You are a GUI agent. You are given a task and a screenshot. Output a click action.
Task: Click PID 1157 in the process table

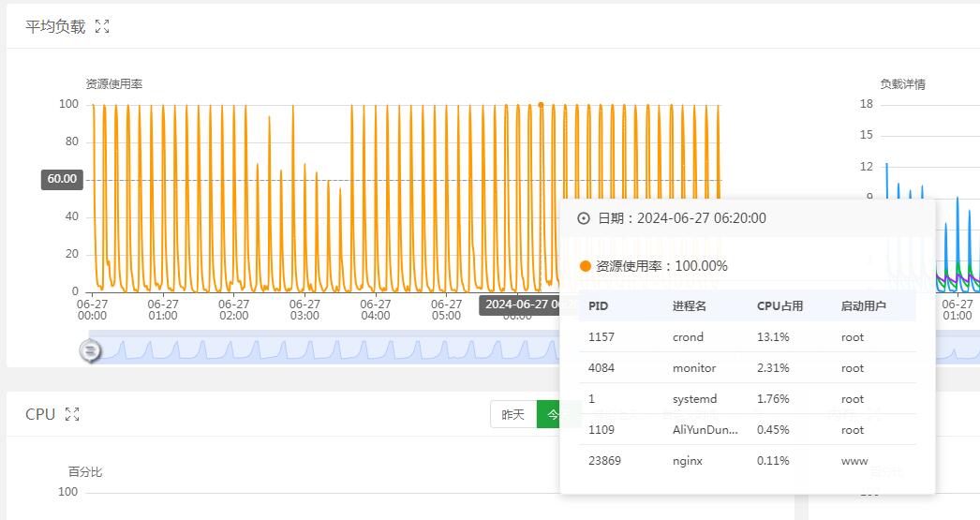pos(601,337)
